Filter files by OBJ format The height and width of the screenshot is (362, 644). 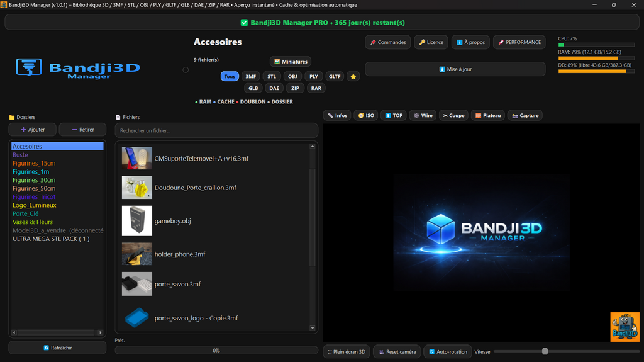[x=292, y=77]
